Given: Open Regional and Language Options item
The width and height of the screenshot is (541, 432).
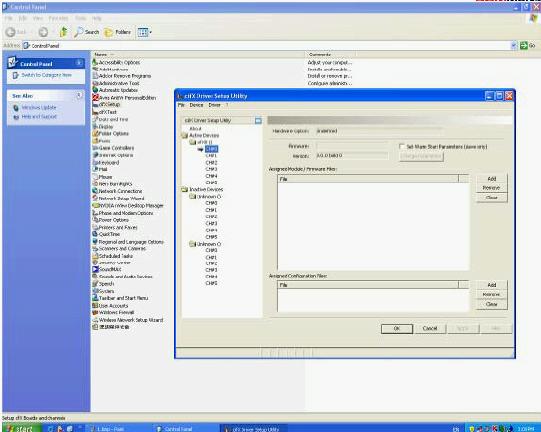Looking at the screenshot, I should [128, 242].
